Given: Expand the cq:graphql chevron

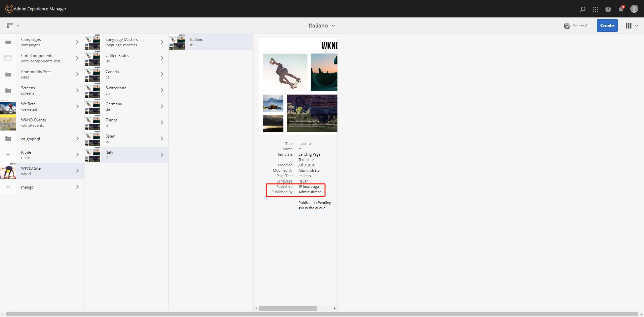Looking at the screenshot, I should (77, 139).
